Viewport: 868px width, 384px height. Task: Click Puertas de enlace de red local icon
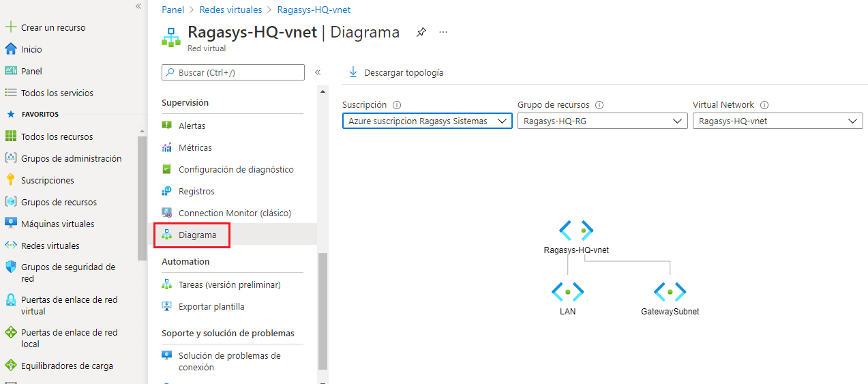(x=10, y=333)
